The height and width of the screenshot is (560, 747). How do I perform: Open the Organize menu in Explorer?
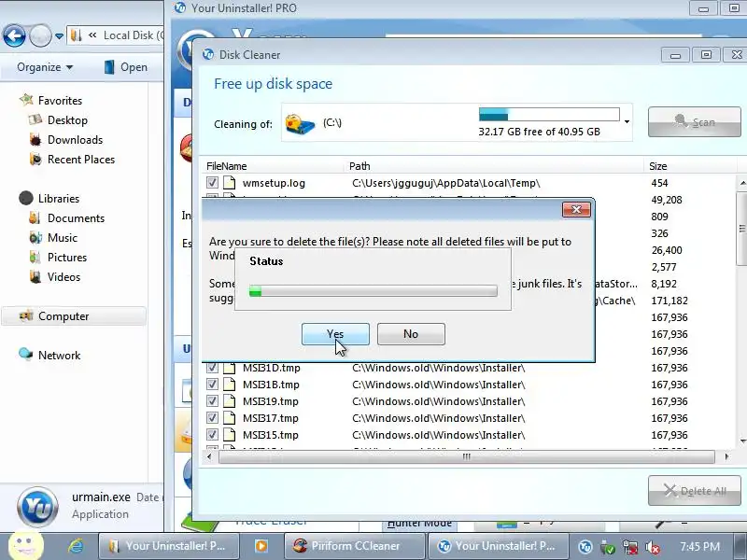pos(45,67)
